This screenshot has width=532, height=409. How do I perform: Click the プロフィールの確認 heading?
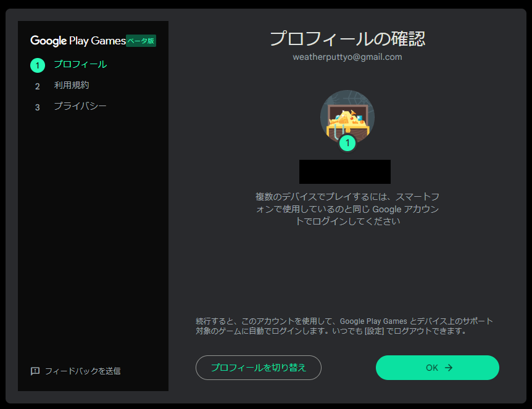[x=347, y=38]
